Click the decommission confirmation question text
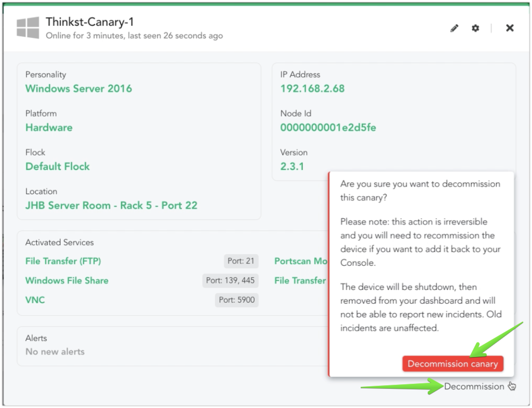Image resolution: width=532 pixels, height=408 pixels. [x=420, y=191]
